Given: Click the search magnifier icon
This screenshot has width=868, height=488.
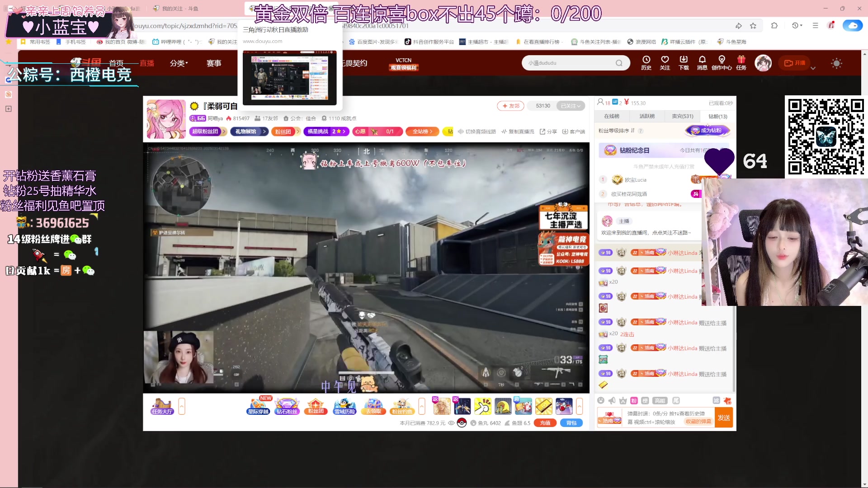Looking at the screenshot, I should [x=619, y=63].
